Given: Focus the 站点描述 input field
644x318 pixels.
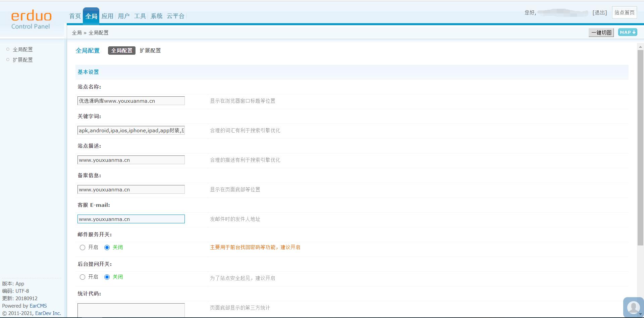Looking at the screenshot, I should click(131, 160).
